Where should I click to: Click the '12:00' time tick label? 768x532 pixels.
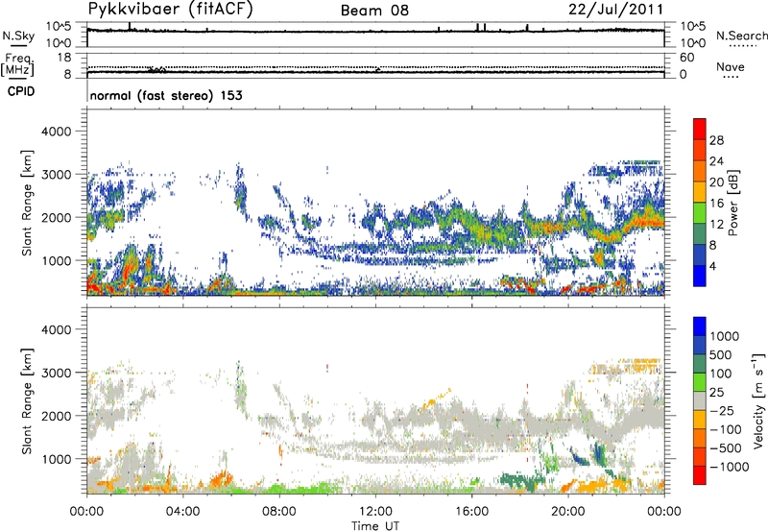375,512
